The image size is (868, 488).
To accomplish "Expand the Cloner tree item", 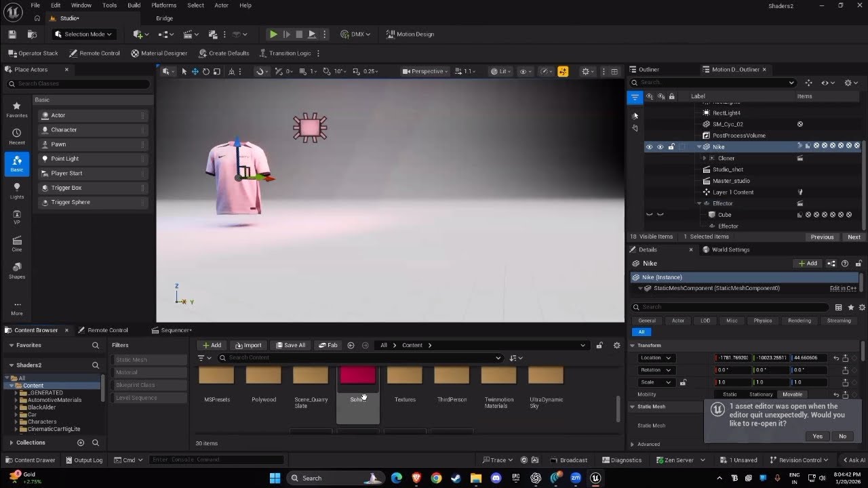I will point(704,159).
